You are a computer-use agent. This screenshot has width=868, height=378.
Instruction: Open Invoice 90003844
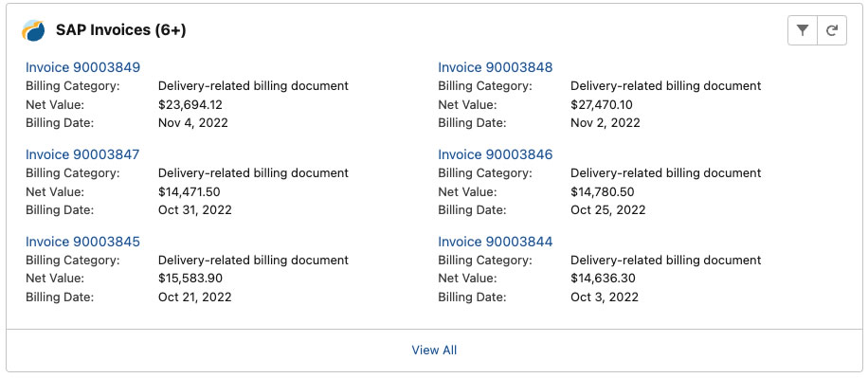pyautogui.click(x=496, y=242)
